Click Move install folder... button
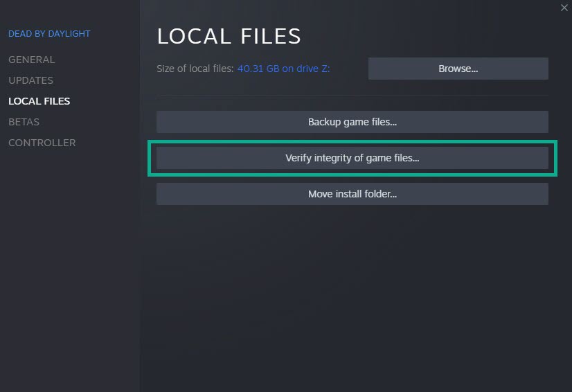This screenshot has height=392, width=572. pyautogui.click(x=352, y=194)
